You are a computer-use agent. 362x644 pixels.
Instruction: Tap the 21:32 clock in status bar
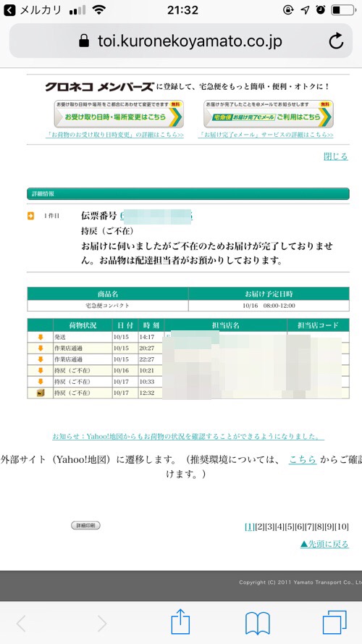click(182, 10)
